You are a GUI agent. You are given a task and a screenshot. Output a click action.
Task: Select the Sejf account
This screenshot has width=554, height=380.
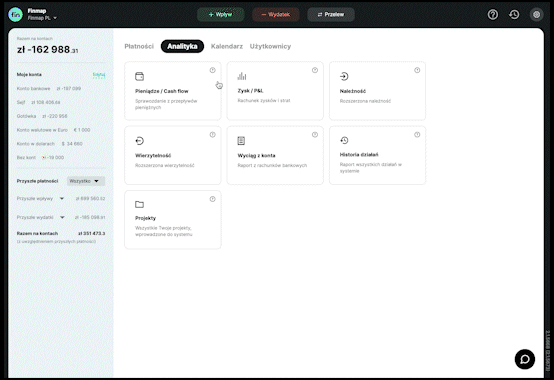click(39, 102)
